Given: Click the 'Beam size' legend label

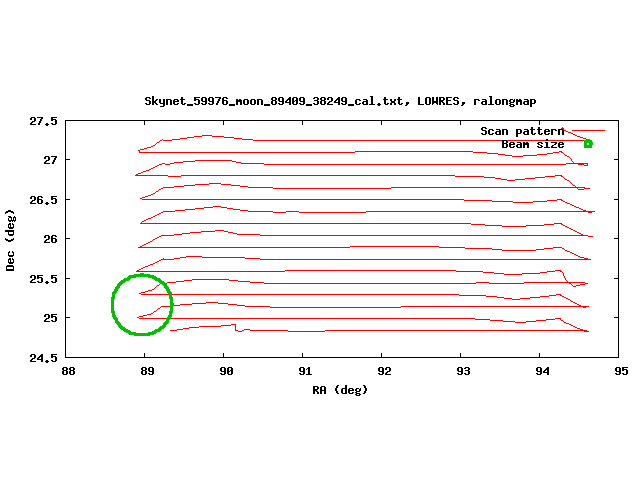Looking at the screenshot, I should pos(533,144).
